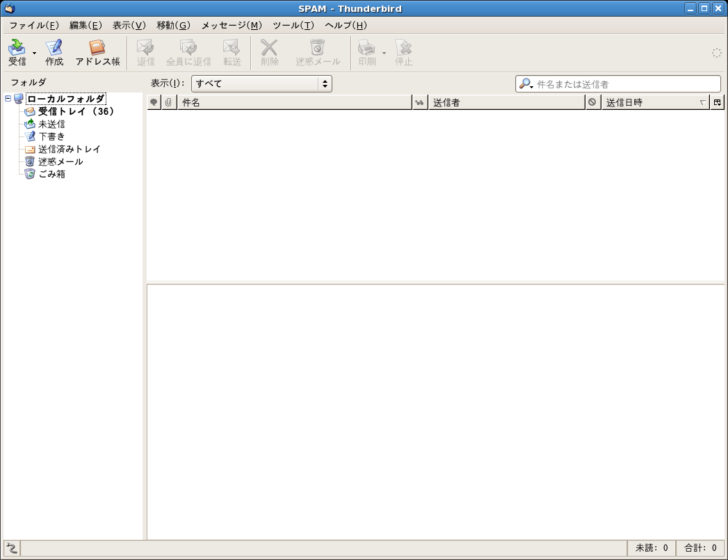The width and height of the screenshot is (728, 560).
Task: Click the read-status glasses column header
Action: pos(420,103)
